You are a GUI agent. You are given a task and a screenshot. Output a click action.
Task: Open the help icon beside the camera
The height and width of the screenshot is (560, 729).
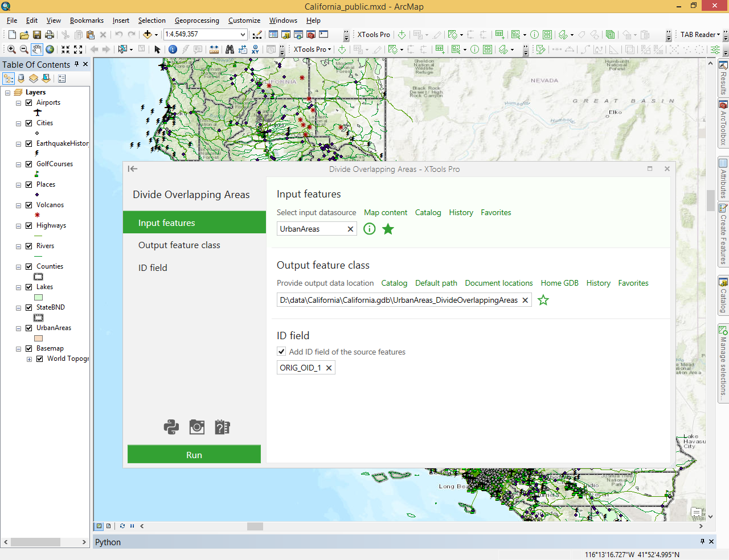pyautogui.click(x=222, y=427)
